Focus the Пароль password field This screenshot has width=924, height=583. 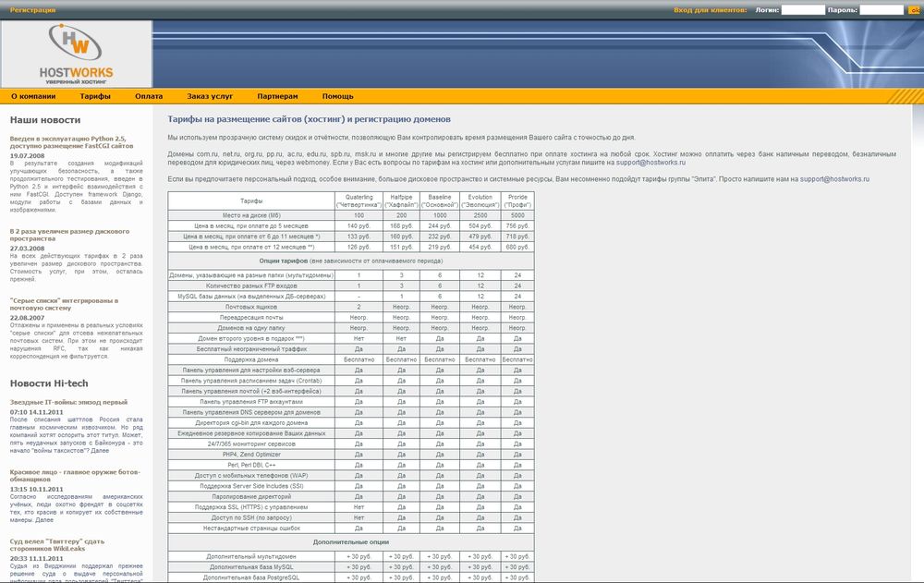coord(881,10)
